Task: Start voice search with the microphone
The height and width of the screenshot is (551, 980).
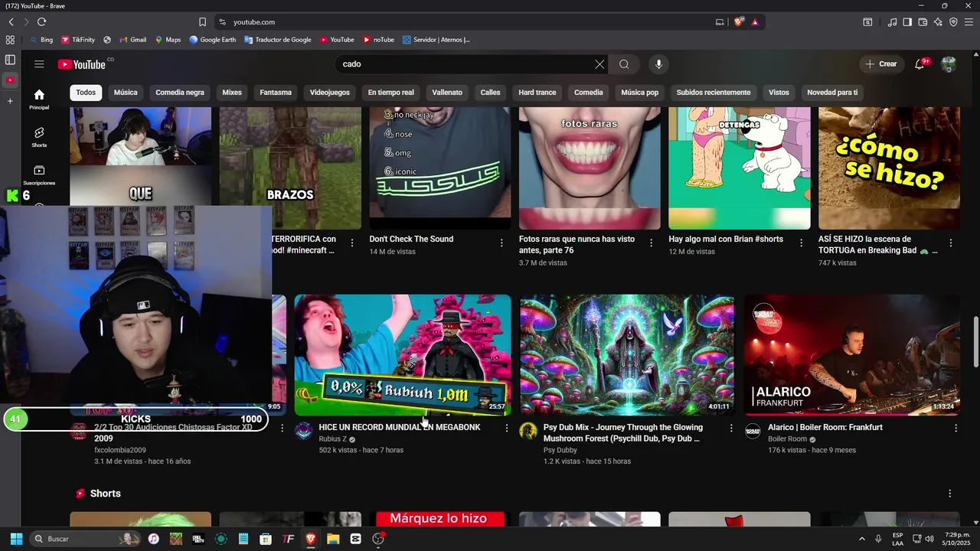Action: [658, 64]
